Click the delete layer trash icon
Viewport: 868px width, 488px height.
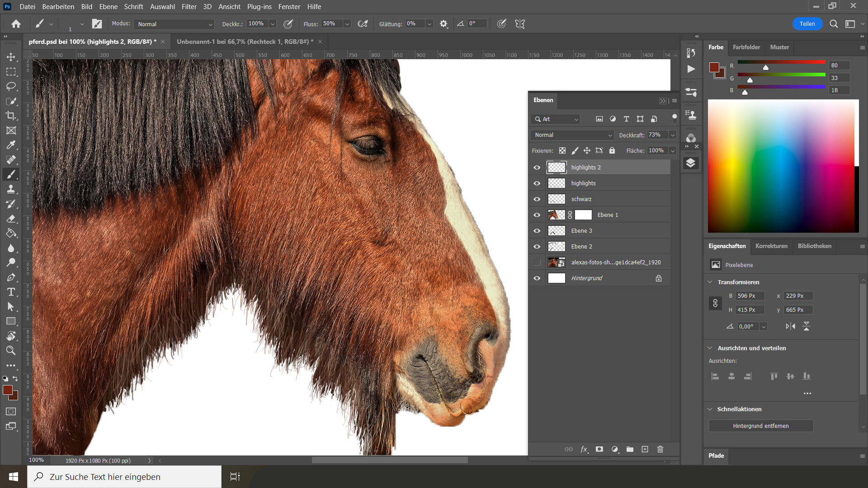click(x=660, y=449)
